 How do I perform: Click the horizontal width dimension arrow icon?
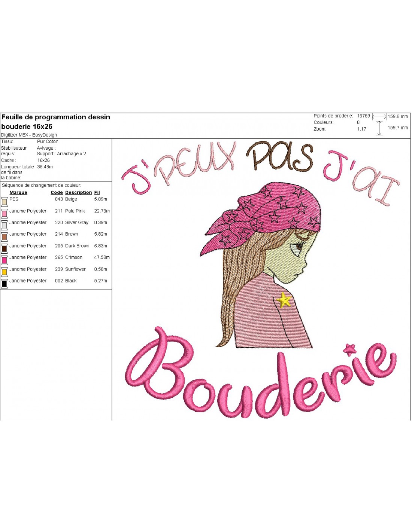(x=379, y=117)
